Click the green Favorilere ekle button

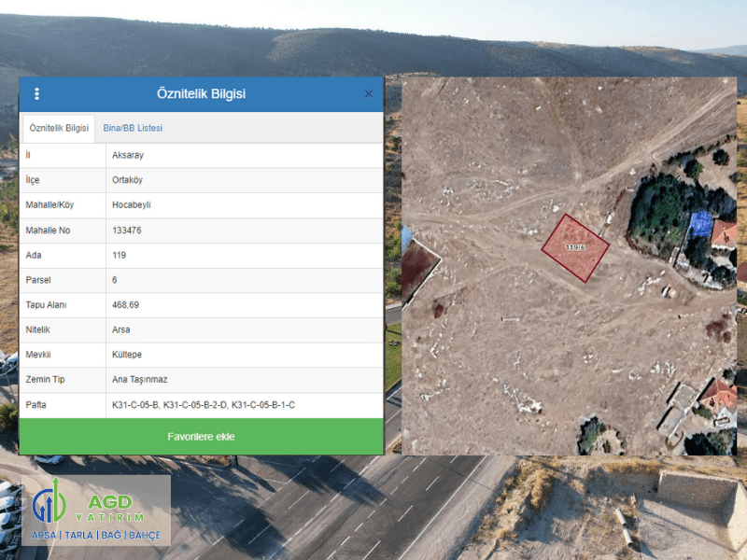click(x=201, y=437)
